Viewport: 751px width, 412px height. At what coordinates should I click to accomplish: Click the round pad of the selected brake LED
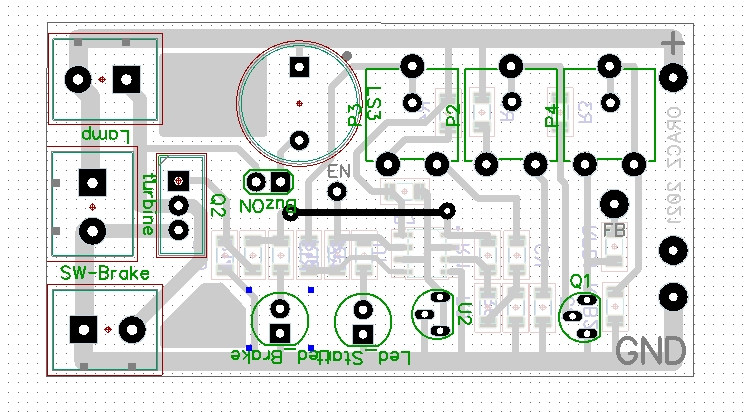[x=280, y=309]
